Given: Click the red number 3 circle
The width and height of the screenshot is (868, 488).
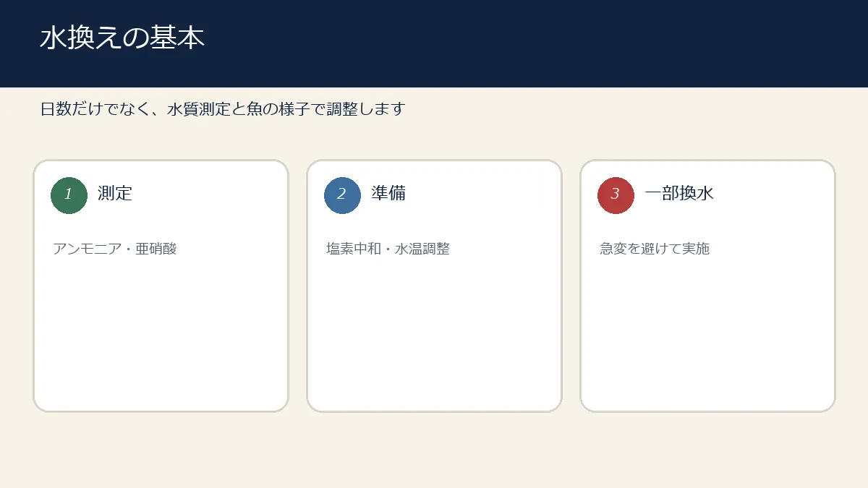Looking at the screenshot, I should [616, 195].
